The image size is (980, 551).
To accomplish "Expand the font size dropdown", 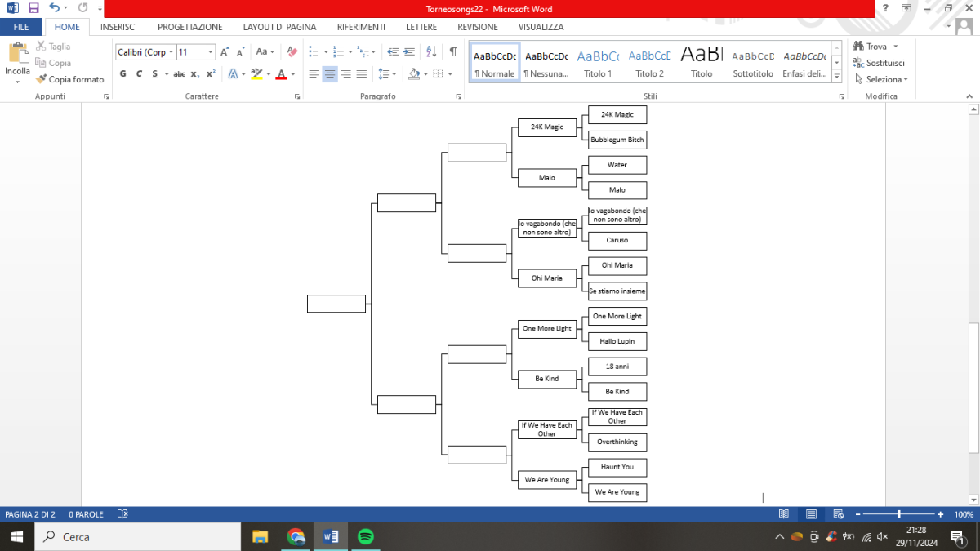I will pos(211,51).
